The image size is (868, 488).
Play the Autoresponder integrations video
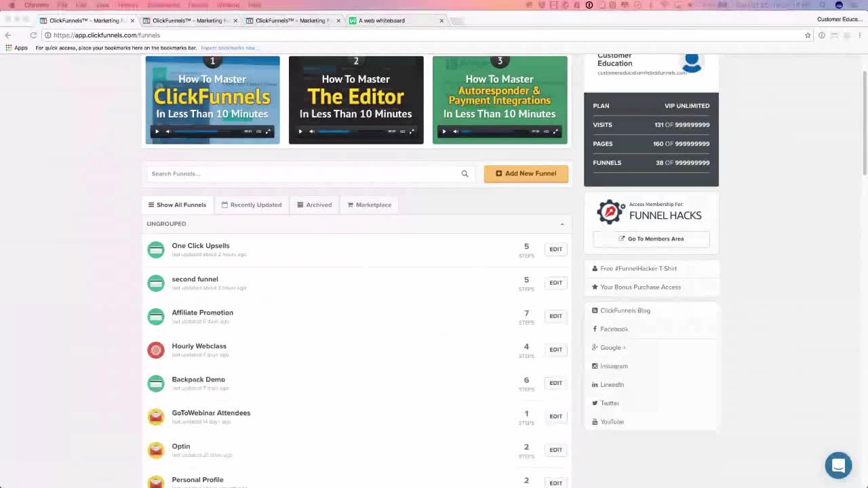click(444, 131)
